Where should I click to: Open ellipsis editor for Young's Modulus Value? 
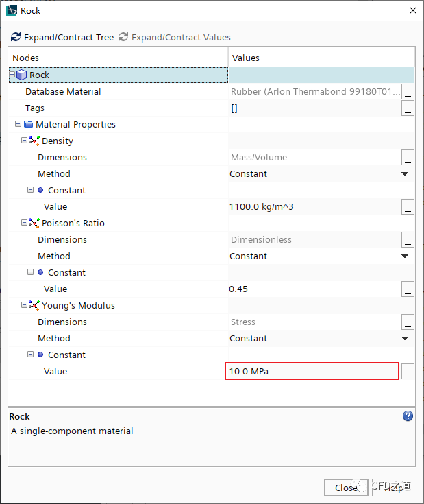408,371
